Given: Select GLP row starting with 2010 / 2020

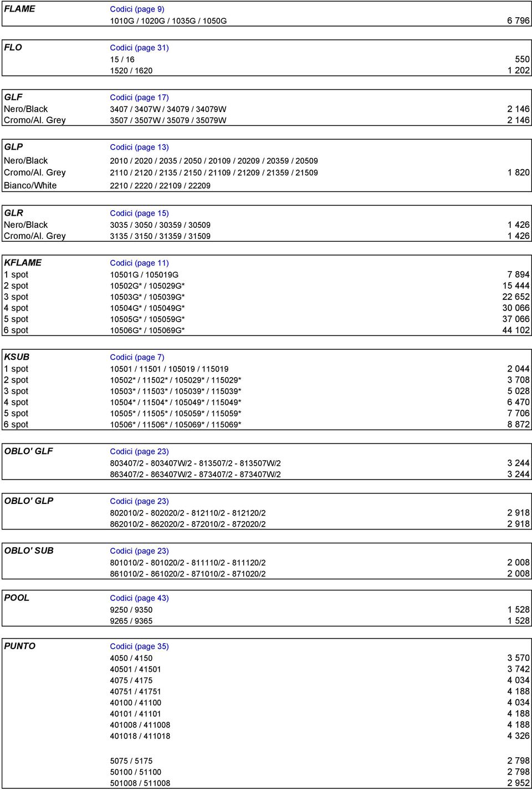Looking at the screenshot, I should click(x=213, y=161).
